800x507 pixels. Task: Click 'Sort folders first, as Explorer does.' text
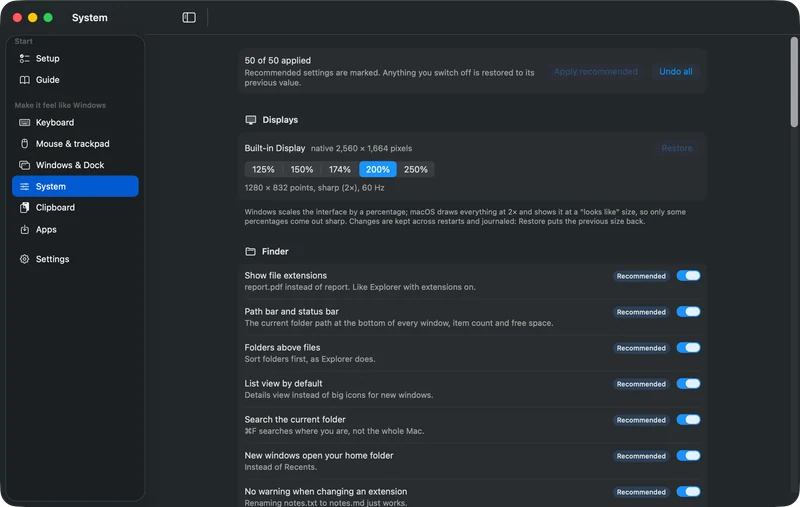tap(310, 359)
